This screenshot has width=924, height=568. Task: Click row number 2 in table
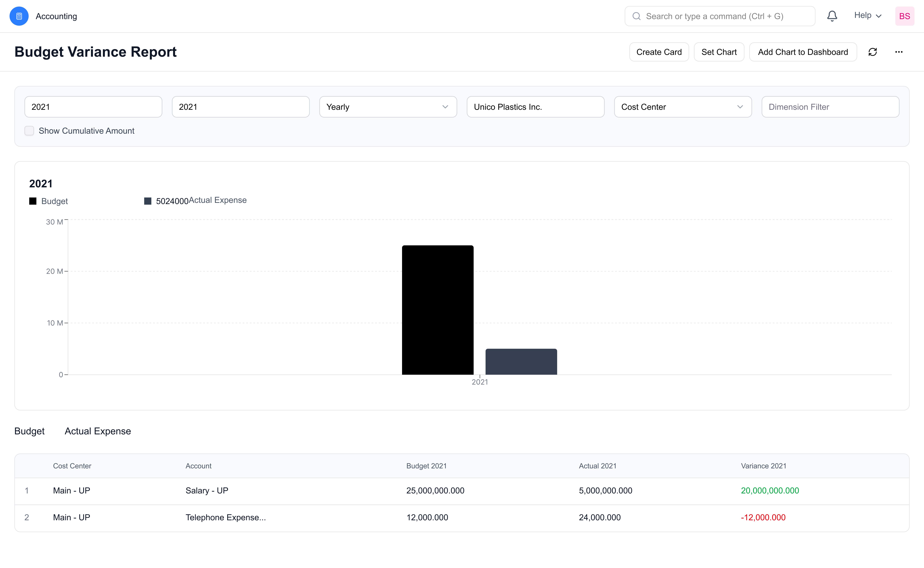click(27, 518)
